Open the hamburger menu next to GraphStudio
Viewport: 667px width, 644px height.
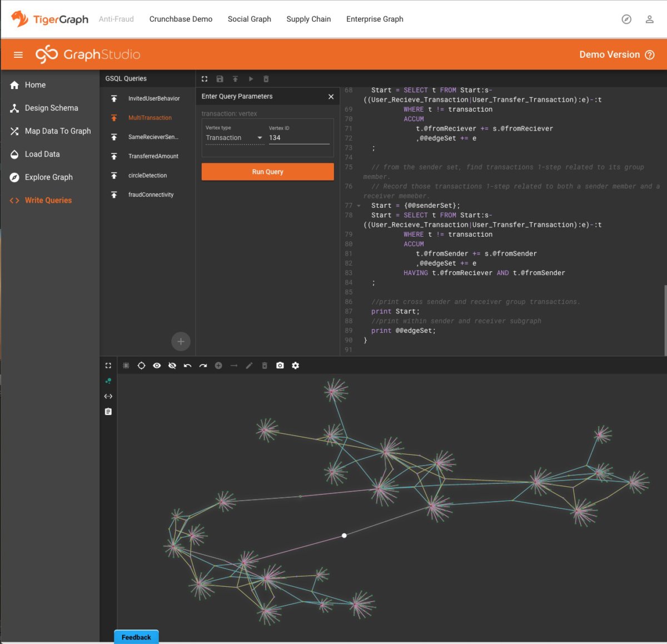click(x=18, y=54)
